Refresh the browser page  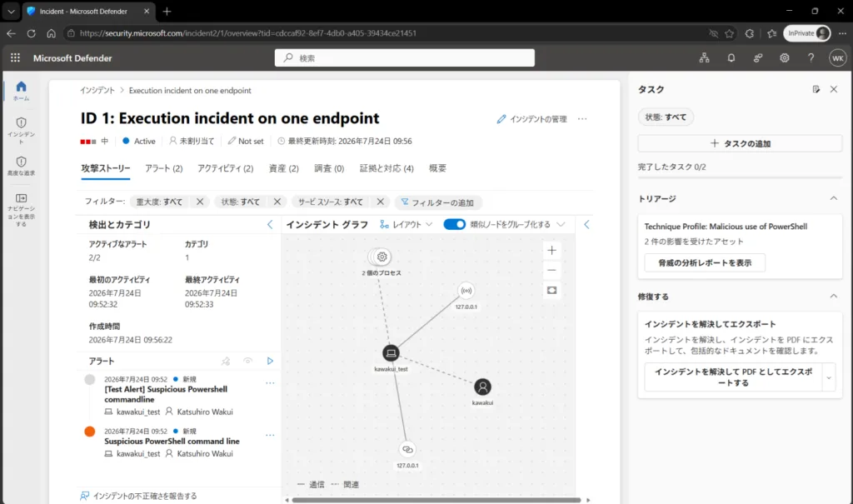pos(31,33)
